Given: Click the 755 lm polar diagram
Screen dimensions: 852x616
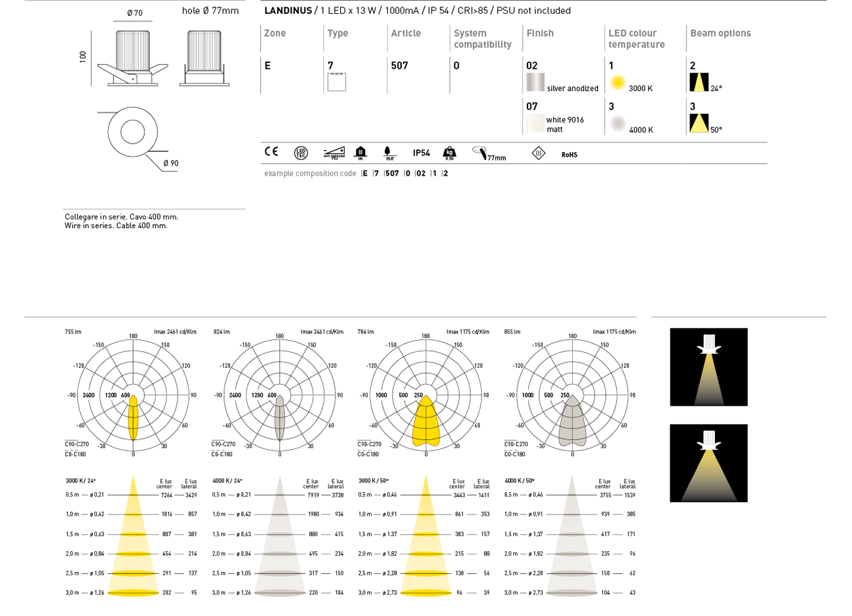Looking at the screenshot, I should click(x=133, y=395).
